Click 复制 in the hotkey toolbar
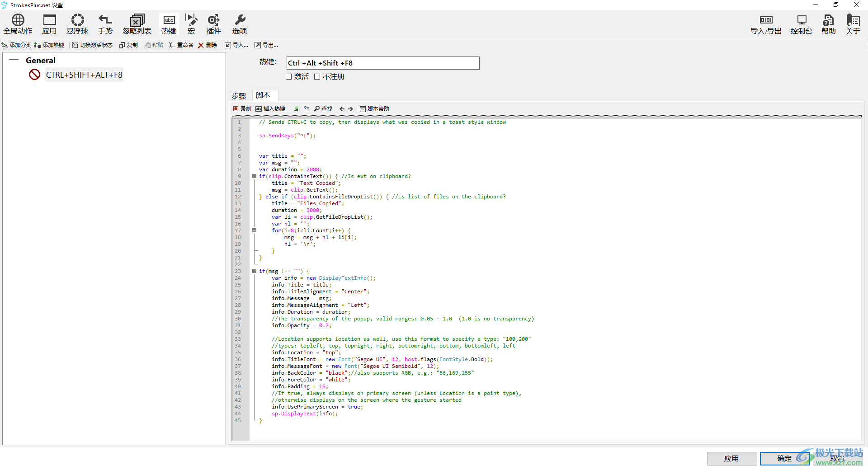Viewport: 868px width, 470px height. 129,45
